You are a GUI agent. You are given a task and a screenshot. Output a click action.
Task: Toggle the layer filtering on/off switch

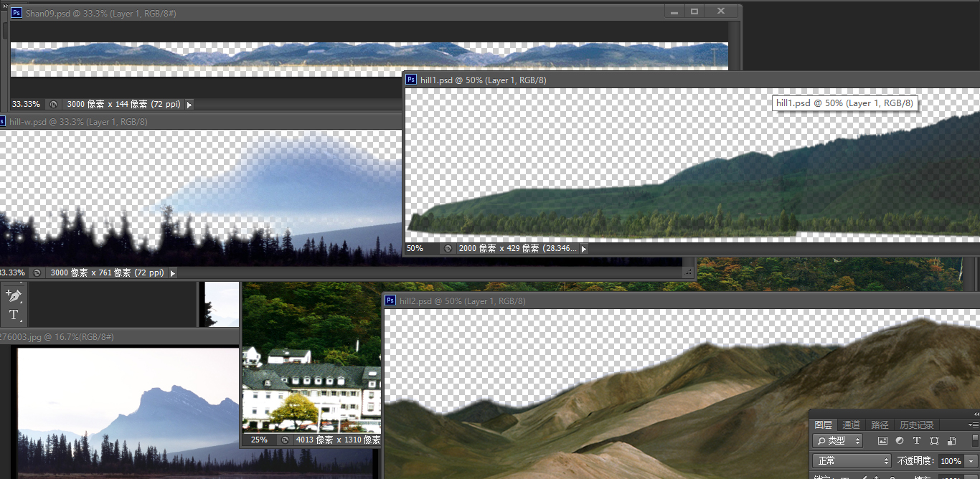pos(975,441)
